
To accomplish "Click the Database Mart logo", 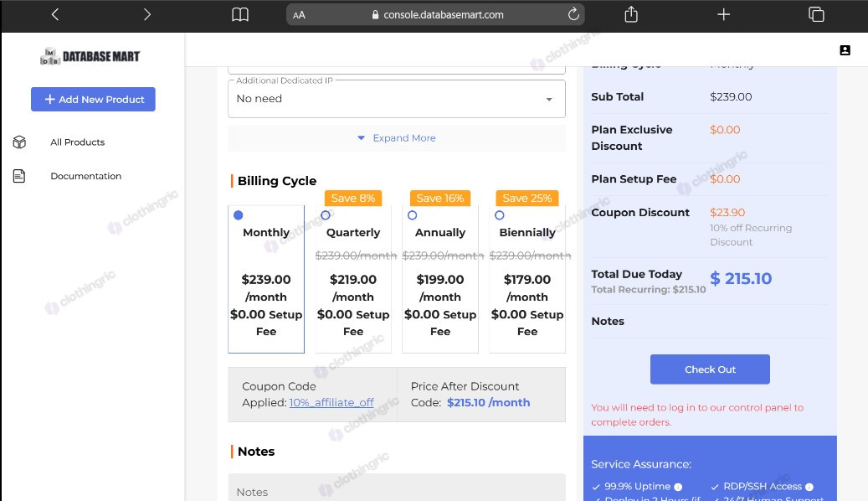I will (90, 56).
